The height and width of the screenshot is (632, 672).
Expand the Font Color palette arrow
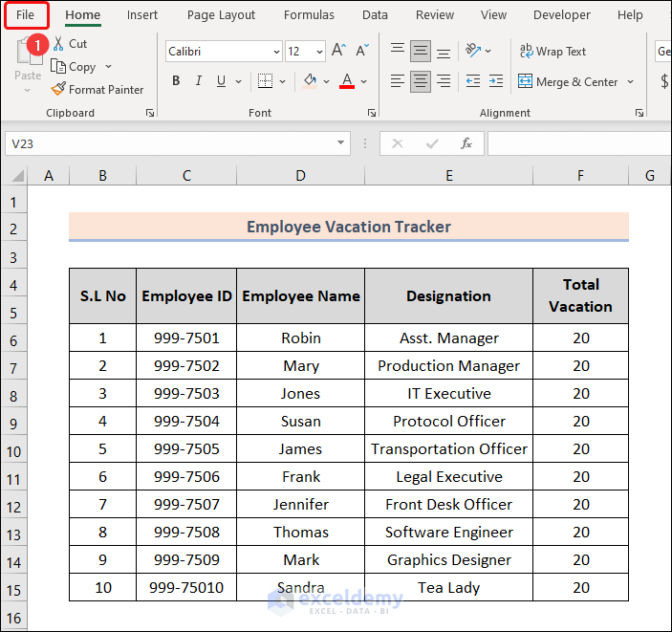364,81
